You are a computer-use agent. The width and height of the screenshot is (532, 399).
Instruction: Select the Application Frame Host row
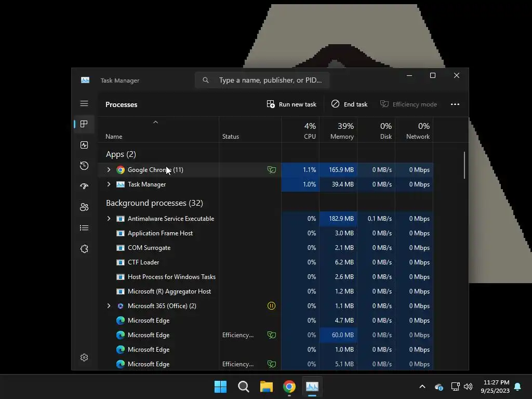point(265,233)
